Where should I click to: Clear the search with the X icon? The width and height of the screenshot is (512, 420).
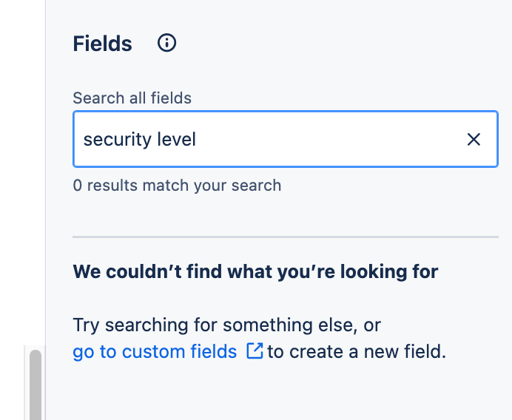(x=474, y=139)
